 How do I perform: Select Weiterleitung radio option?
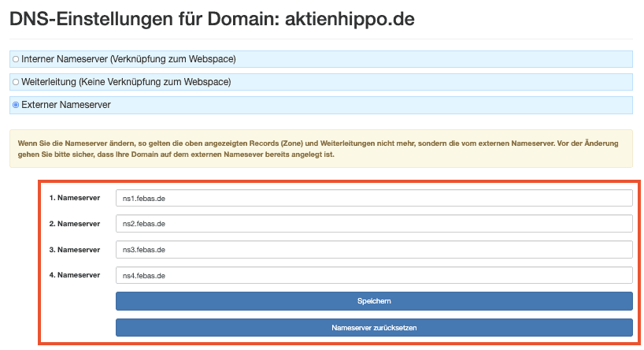pyautogui.click(x=16, y=82)
